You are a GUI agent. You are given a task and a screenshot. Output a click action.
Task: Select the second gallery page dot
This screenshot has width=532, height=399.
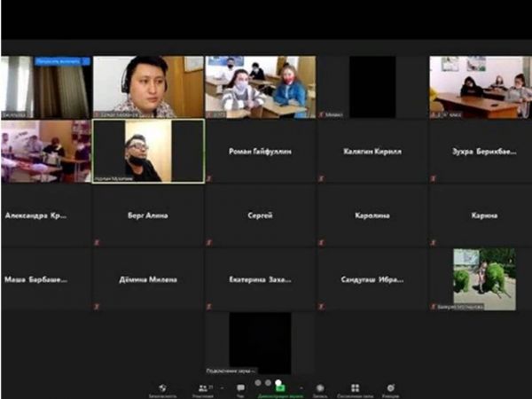tap(268, 382)
